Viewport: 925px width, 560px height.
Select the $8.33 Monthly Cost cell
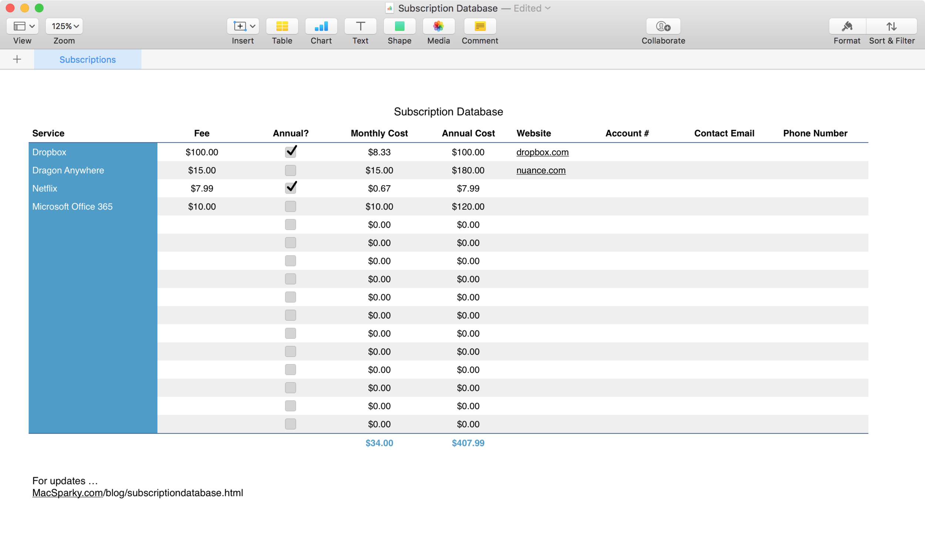379,152
